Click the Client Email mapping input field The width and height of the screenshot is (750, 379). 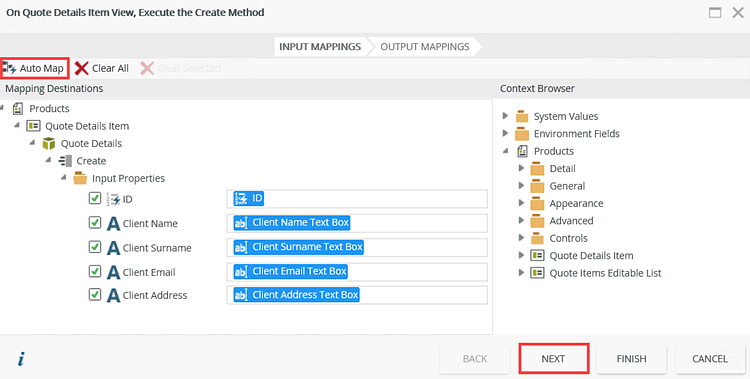(x=357, y=271)
